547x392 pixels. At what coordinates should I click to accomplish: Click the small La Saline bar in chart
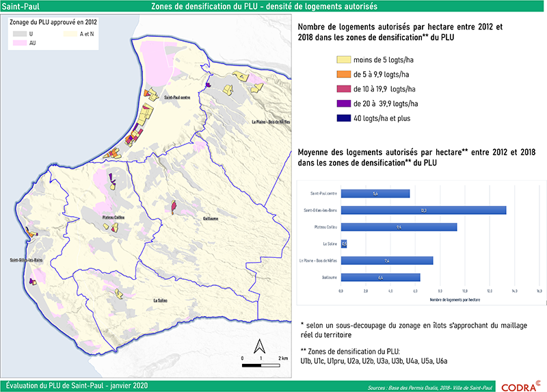[344, 244]
